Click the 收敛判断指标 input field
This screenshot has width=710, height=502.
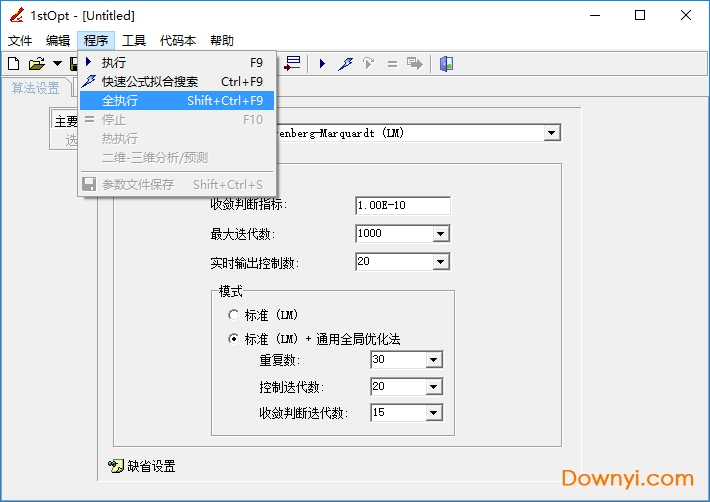point(402,205)
